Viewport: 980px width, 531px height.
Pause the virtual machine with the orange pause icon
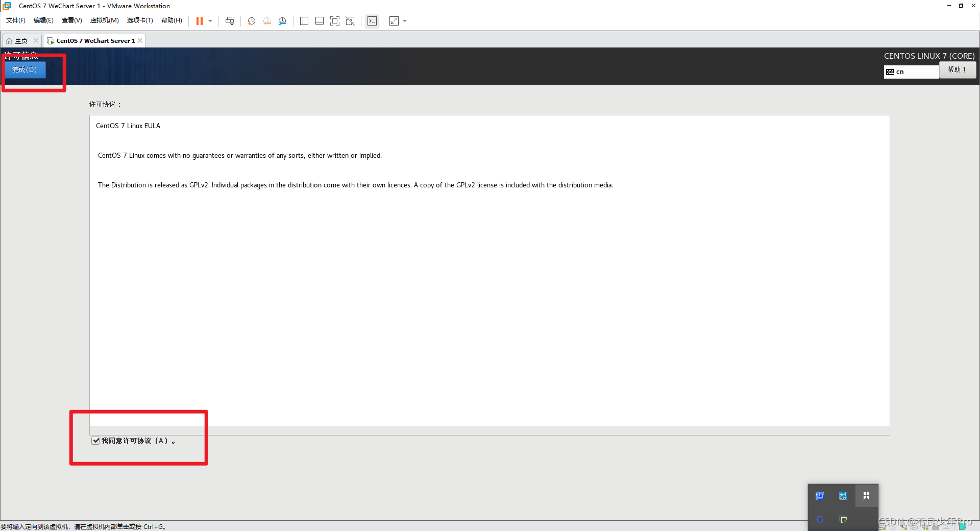coord(200,21)
